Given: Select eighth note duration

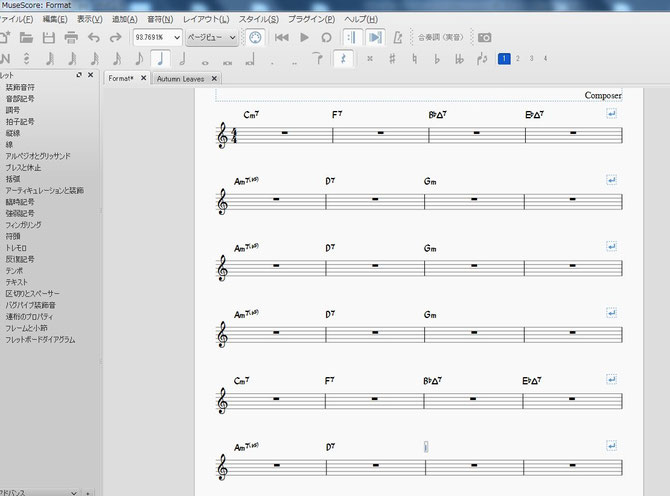Looking at the screenshot, I should (139, 59).
